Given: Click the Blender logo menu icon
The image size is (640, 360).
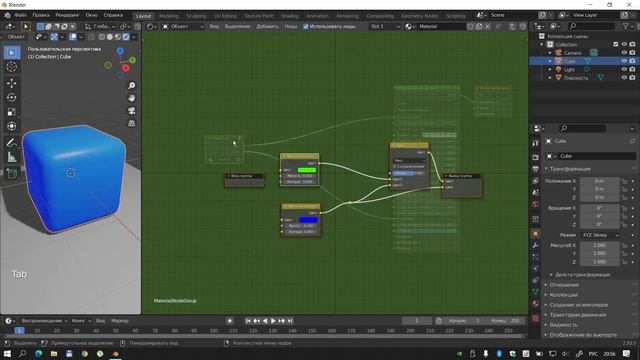Looking at the screenshot, I should pos(7,15).
